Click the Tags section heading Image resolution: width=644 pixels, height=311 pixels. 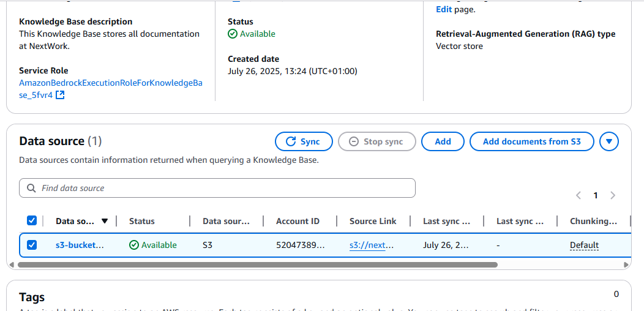(x=32, y=297)
